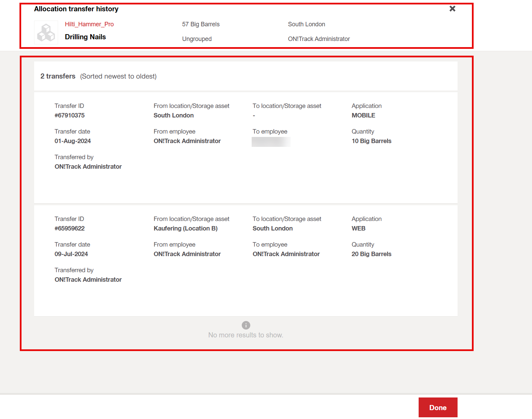Click the info icon above no more results

246,325
